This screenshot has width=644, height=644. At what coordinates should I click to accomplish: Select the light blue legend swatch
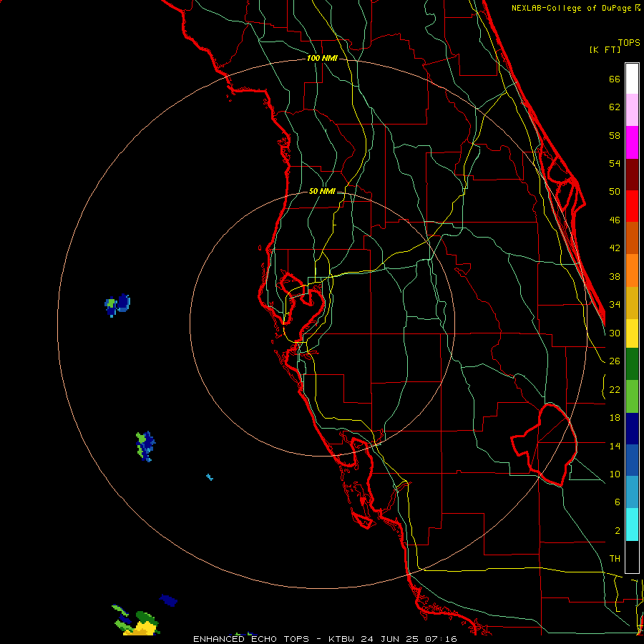[632, 492]
